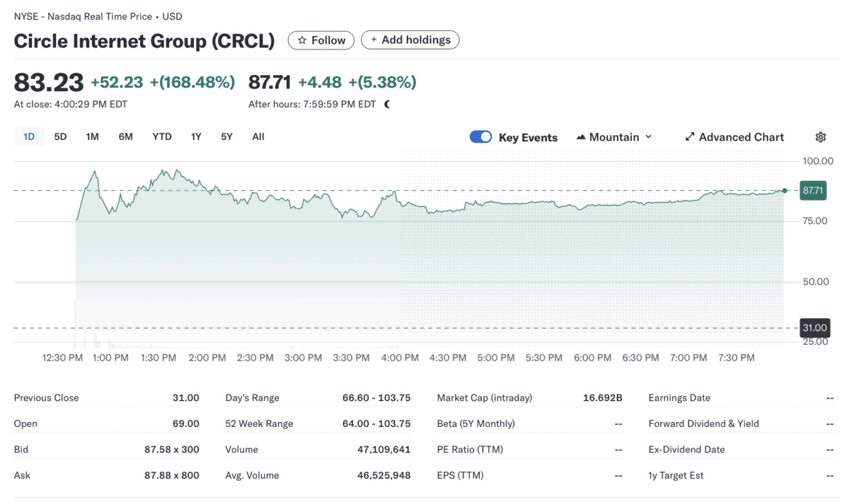Image resolution: width=849 pixels, height=504 pixels.
Task: Click the Forward Dividend & Yield label
Action: [x=704, y=423]
